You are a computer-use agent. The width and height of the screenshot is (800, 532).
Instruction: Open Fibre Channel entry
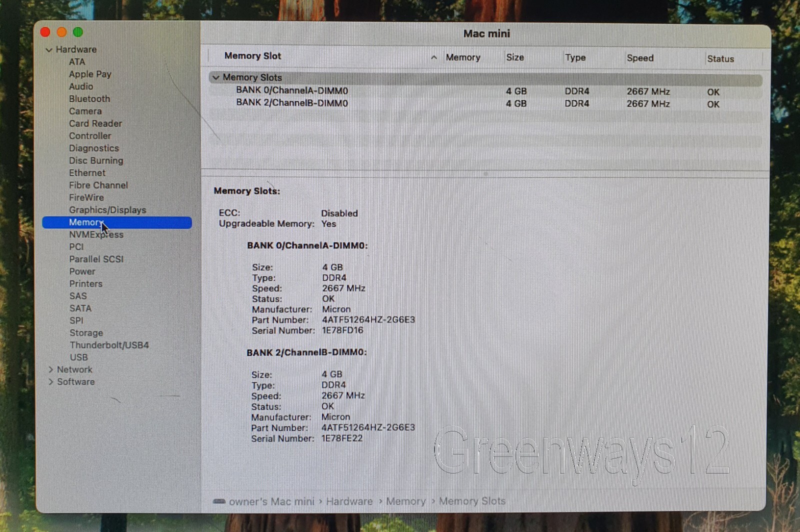(98, 185)
